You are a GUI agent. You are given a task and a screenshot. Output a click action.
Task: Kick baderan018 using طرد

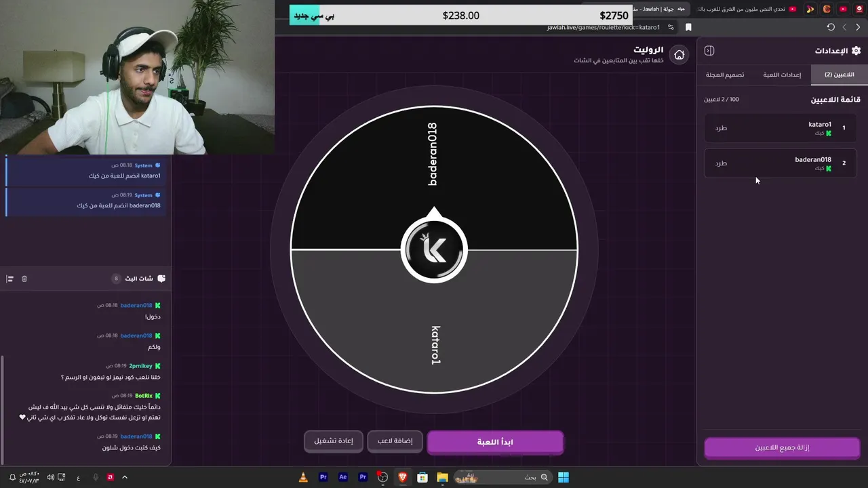click(x=721, y=163)
